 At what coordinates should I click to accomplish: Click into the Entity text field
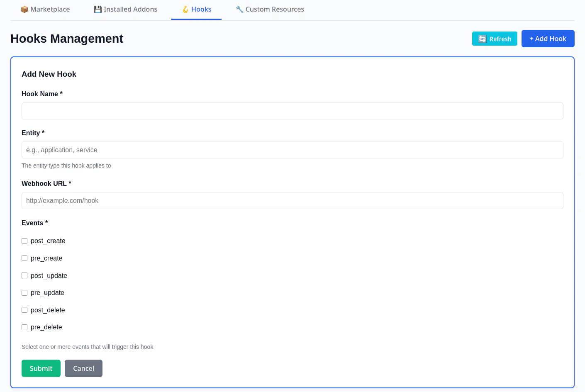292,150
